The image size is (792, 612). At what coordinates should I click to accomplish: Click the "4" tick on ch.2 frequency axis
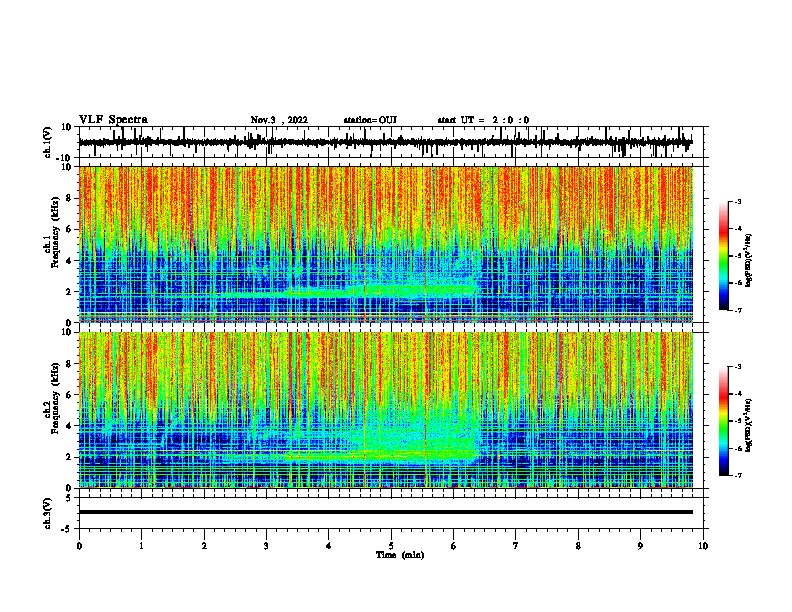coord(69,426)
